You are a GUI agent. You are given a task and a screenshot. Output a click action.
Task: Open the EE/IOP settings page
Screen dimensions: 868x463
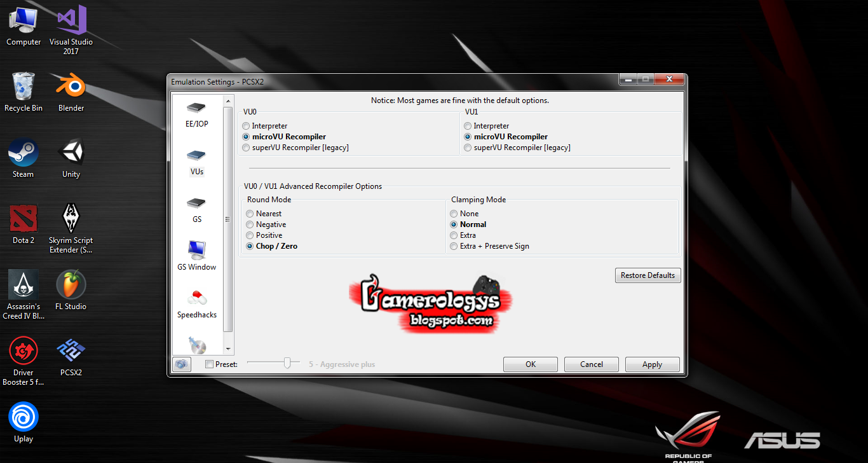point(196,114)
